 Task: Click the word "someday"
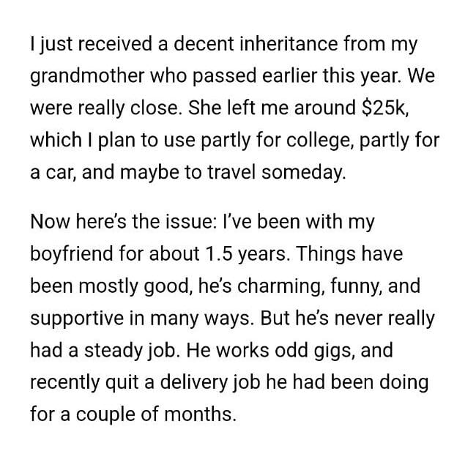[x=318, y=171]
